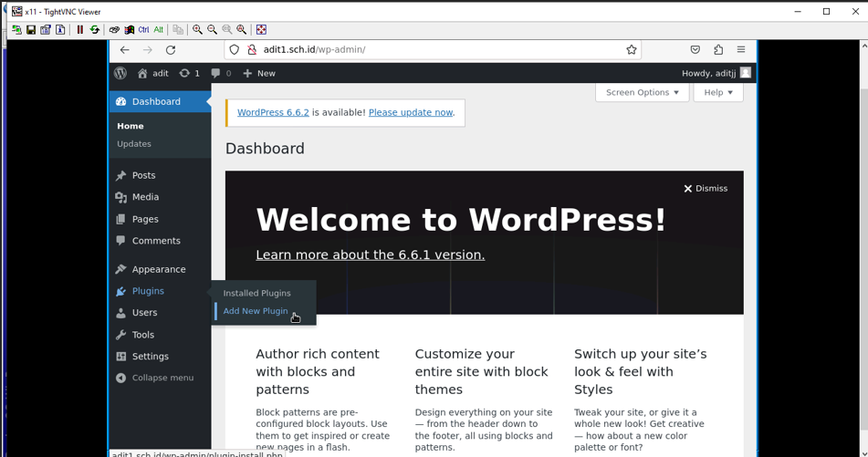Open the Users menu item
The height and width of the screenshot is (457, 868).
point(160,313)
